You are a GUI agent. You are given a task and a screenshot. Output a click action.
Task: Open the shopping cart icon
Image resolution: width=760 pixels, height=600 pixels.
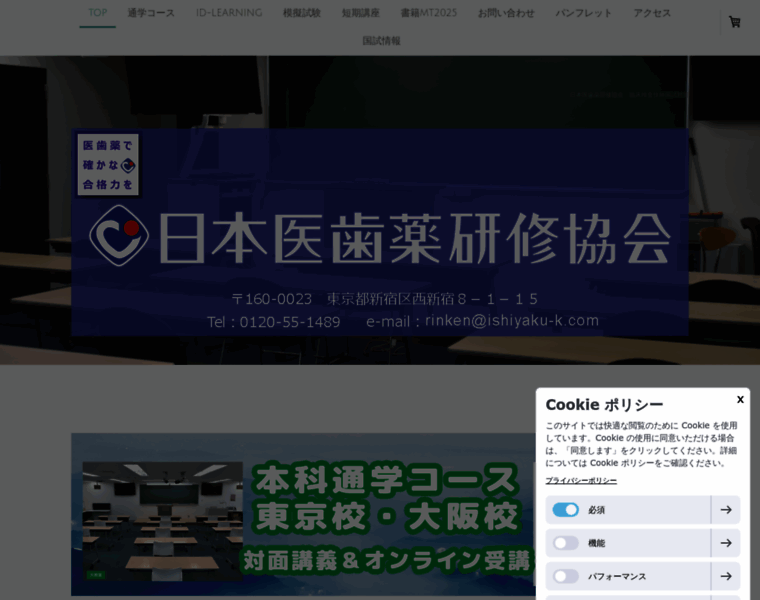coord(734,22)
